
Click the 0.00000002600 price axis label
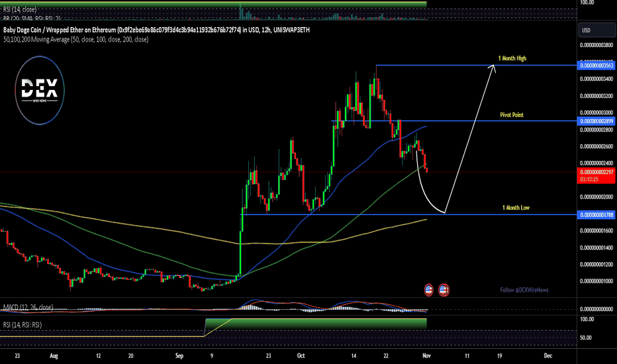click(x=596, y=146)
